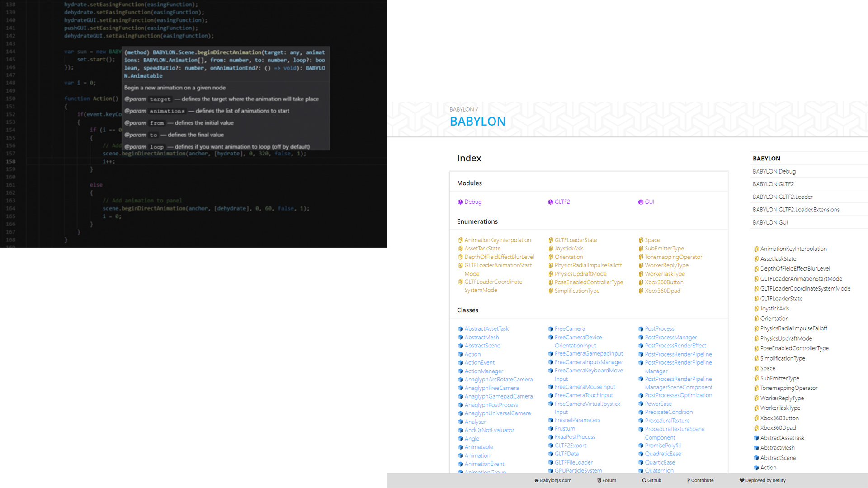868x488 pixels.
Task: Click the Debug module icon
Action: pyautogui.click(x=460, y=202)
